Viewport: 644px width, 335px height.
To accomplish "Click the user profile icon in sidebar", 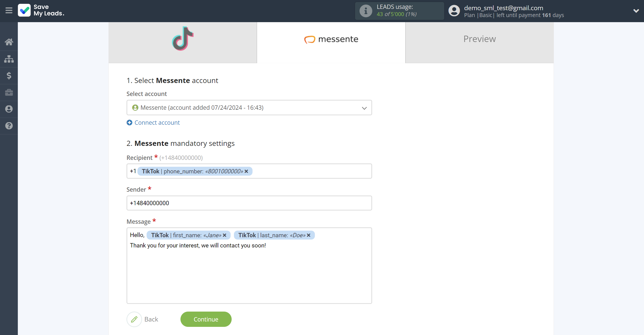I will coord(9,109).
